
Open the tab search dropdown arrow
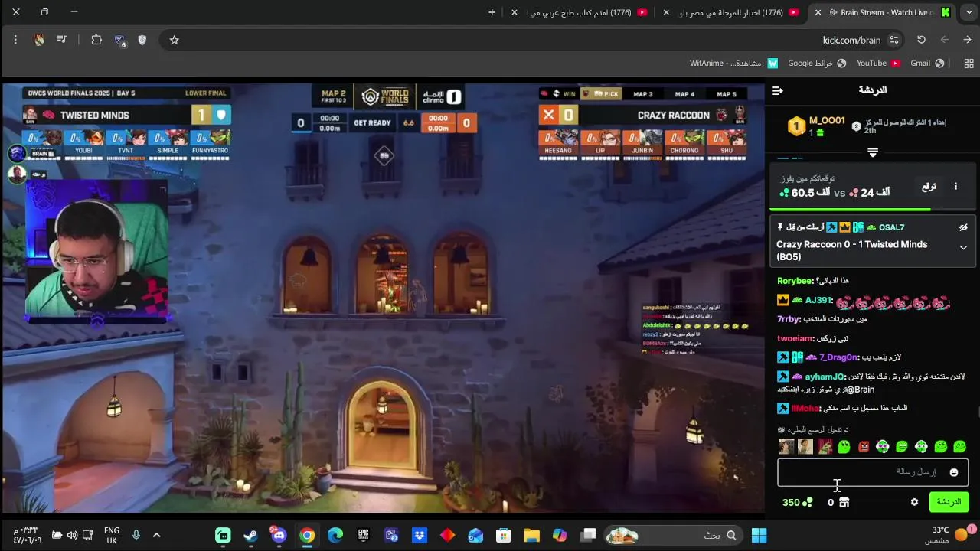(x=968, y=12)
